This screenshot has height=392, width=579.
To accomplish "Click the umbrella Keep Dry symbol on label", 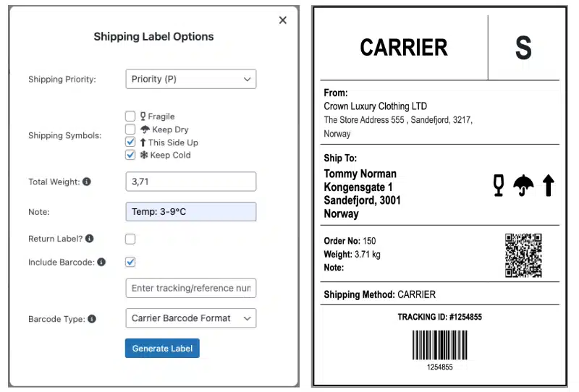I will click(x=523, y=186).
